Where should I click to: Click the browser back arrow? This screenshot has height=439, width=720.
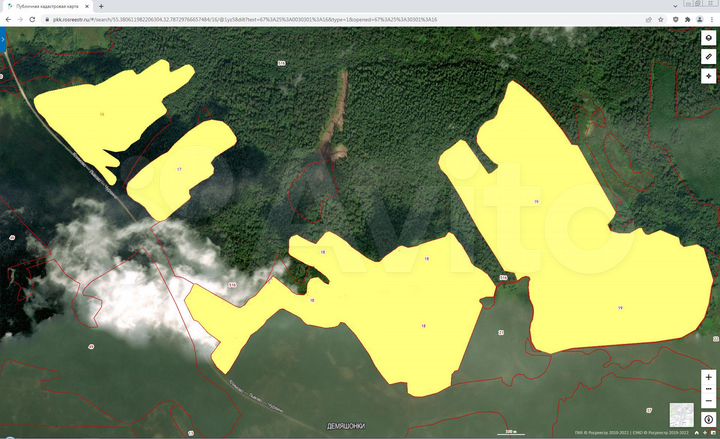pos(7,19)
